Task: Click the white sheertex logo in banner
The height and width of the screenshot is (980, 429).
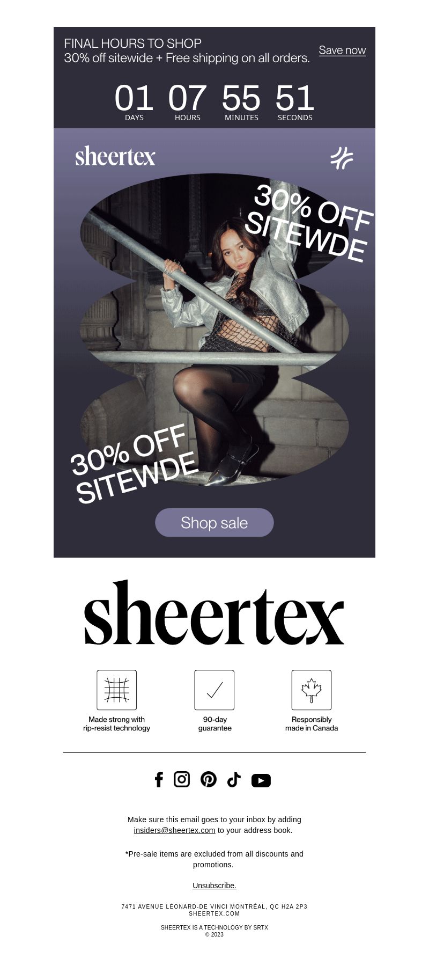Action: 115,156
